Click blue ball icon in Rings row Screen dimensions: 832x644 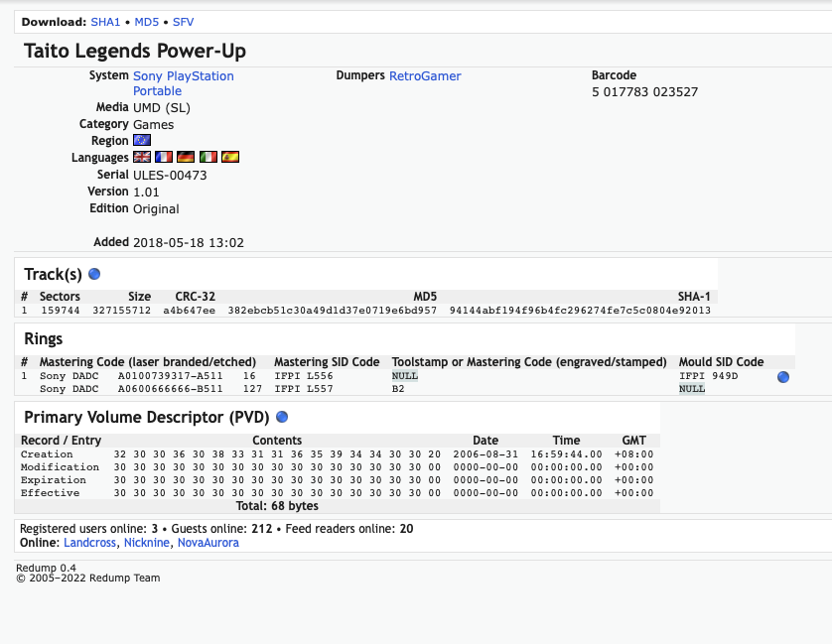(x=783, y=377)
